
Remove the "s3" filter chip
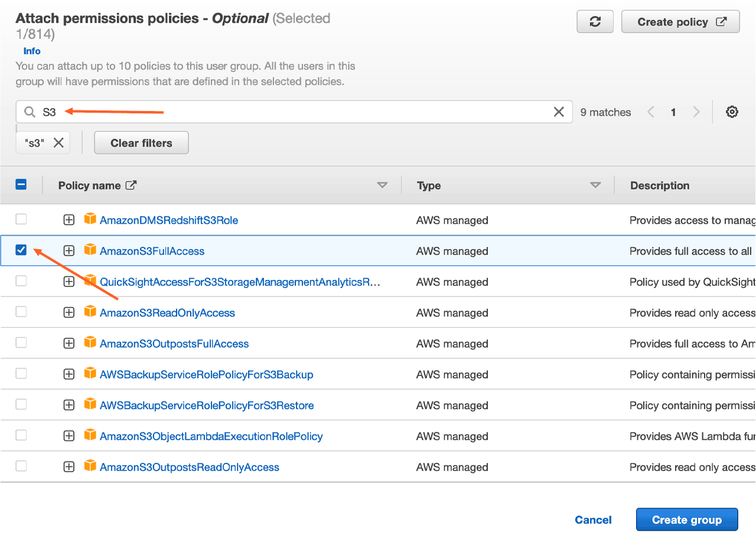58,143
